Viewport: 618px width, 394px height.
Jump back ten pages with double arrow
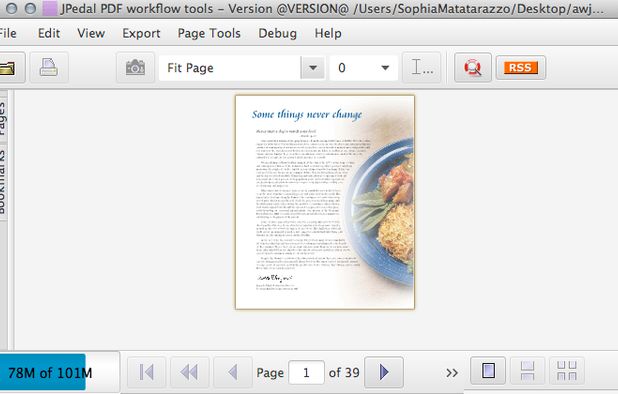189,372
